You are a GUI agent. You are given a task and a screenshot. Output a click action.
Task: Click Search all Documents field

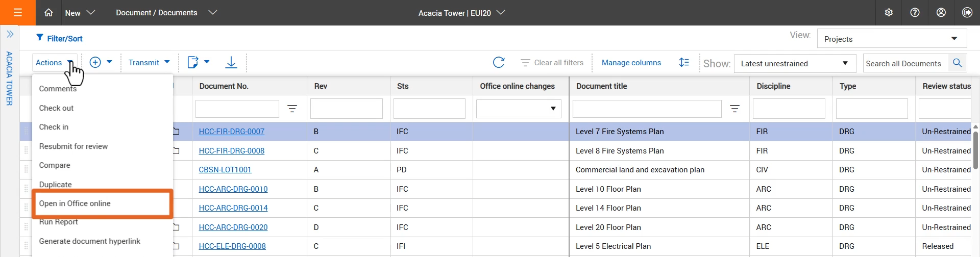point(905,63)
